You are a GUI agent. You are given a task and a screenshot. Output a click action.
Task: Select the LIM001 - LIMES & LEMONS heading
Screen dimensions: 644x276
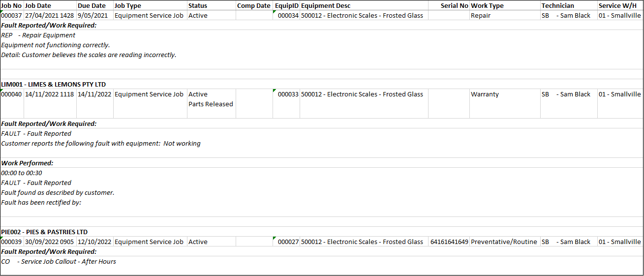54,85
